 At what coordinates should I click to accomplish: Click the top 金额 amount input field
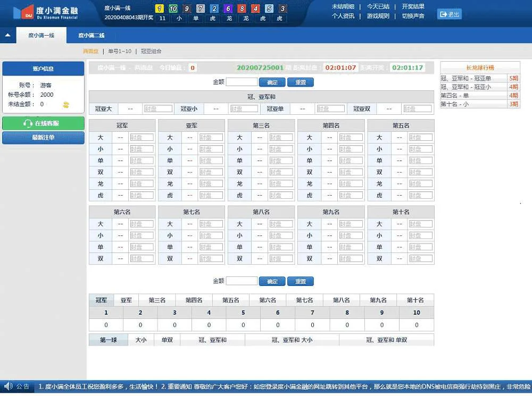242,82
